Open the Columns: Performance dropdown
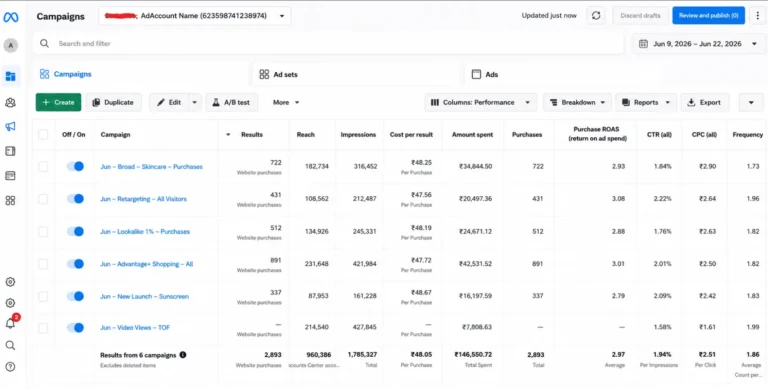This screenshot has height=389, width=768. tap(480, 102)
